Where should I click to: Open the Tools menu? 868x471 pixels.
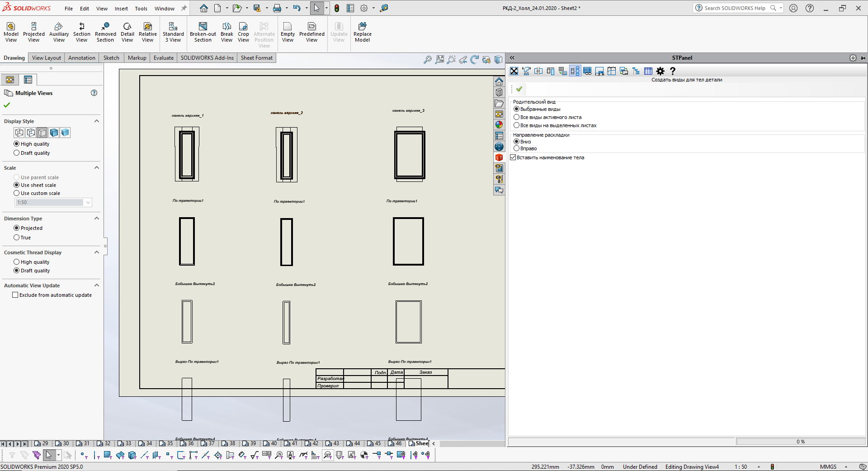coord(141,9)
